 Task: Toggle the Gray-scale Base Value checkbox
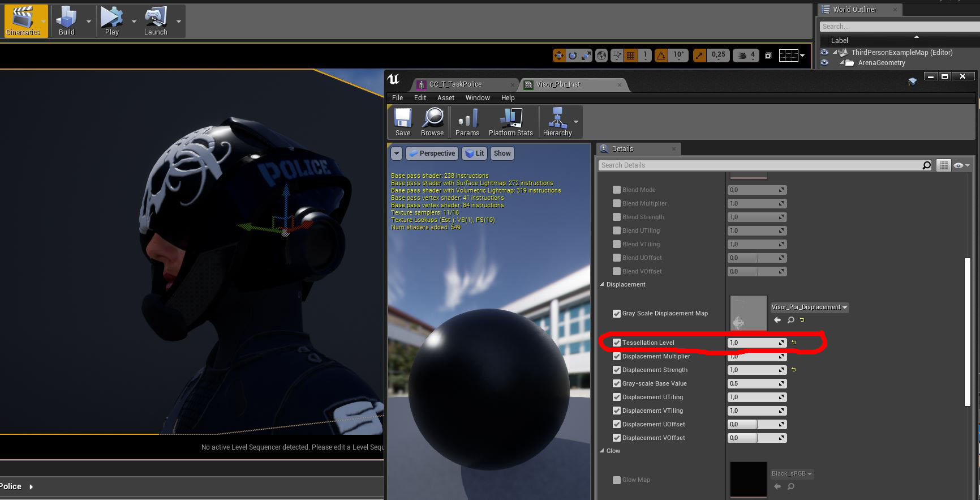(617, 383)
